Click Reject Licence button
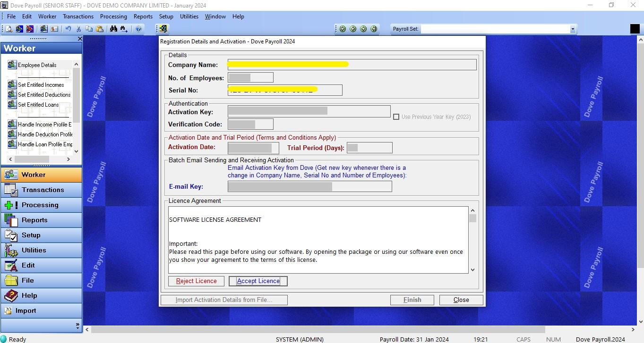The height and width of the screenshot is (343, 644). 197,281
